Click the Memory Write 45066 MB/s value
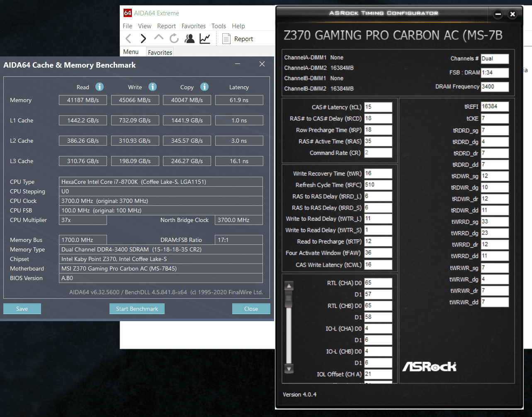 click(135, 100)
